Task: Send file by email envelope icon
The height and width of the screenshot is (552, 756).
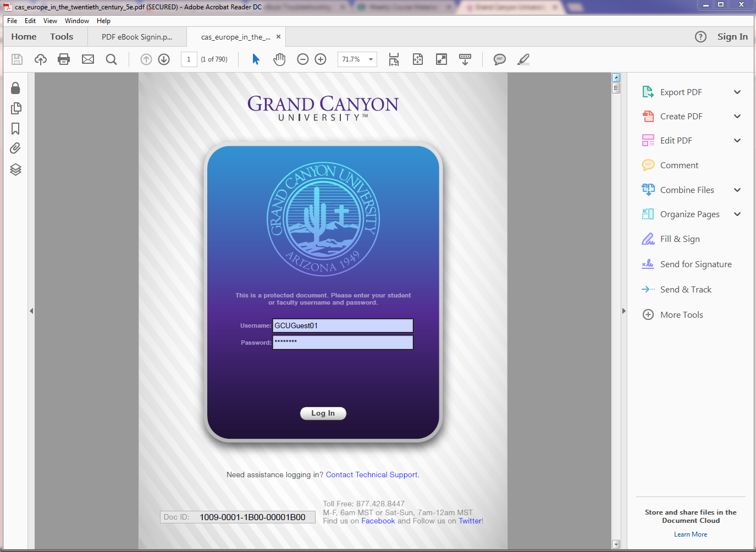Action: point(88,59)
